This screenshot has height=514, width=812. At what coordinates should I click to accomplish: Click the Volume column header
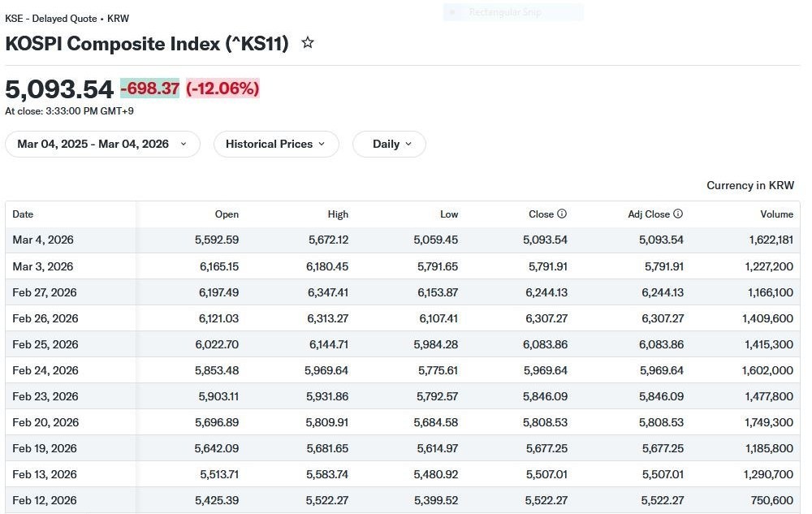coord(776,214)
